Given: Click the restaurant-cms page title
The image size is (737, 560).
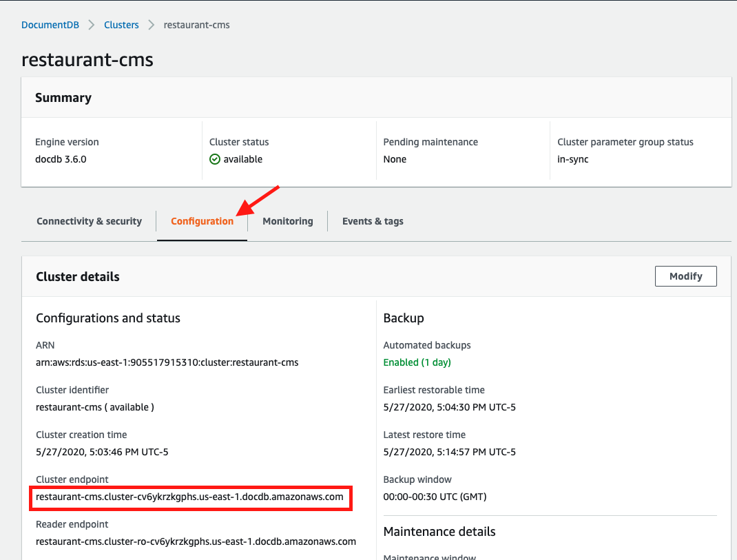Looking at the screenshot, I should coord(87,60).
